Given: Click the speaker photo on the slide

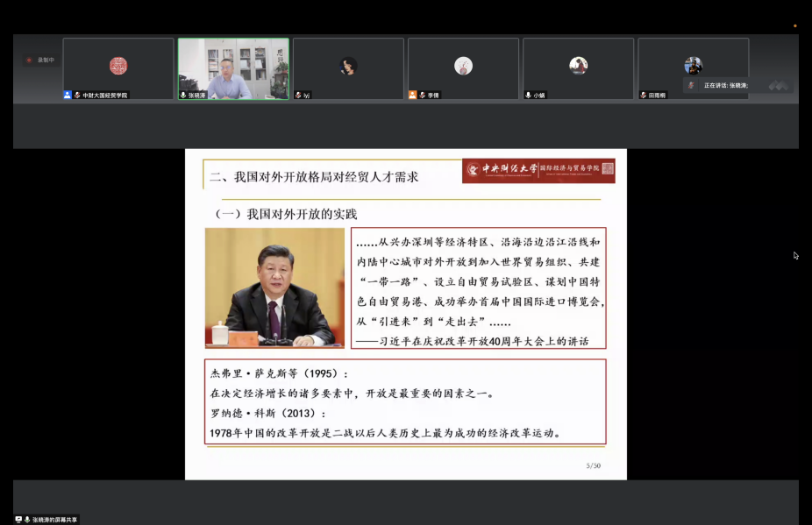Looking at the screenshot, I should point(274,287).
